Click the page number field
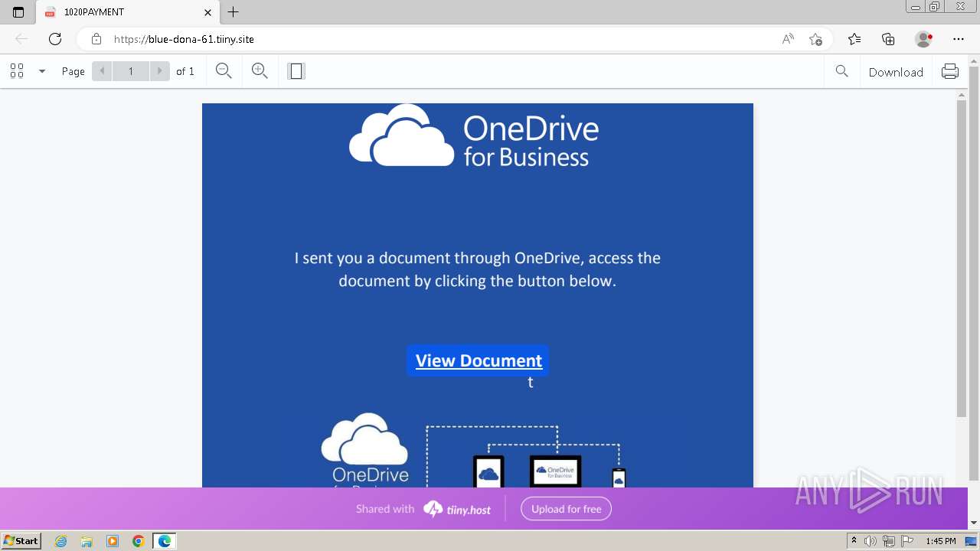 131,71
